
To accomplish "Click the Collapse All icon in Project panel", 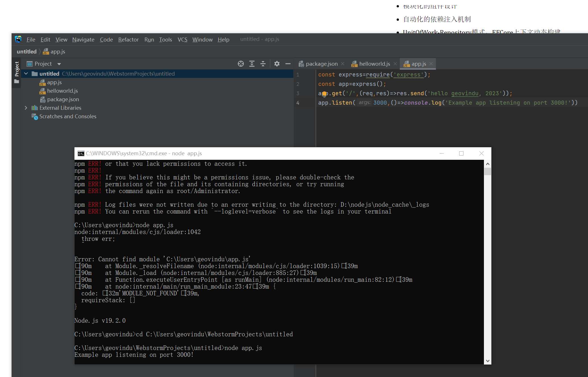I will click(x=263, y=64).
